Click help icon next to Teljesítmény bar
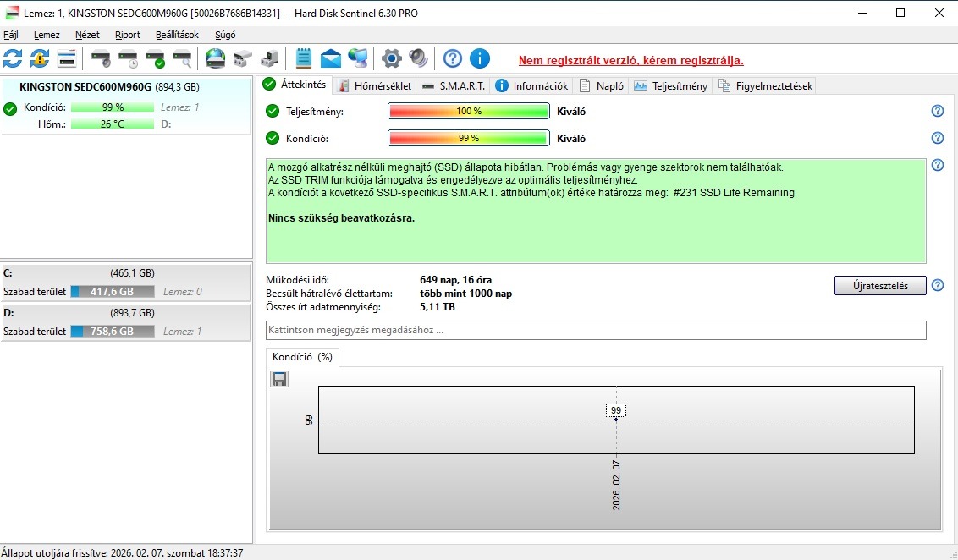The height and width of the screenshot is (560, 958). coord(938,111)
